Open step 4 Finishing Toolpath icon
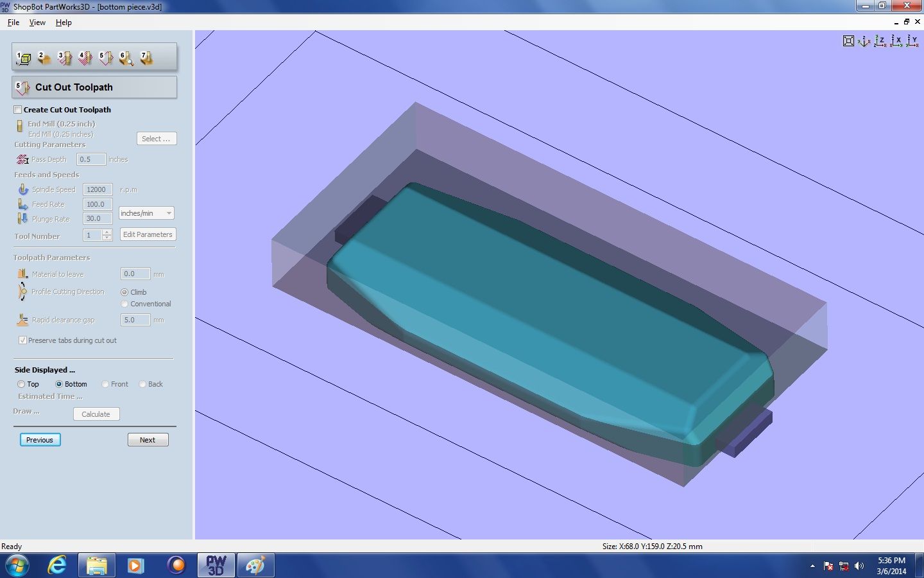Image resolution: width=924 pixels, height=578 pixels. 84,58
